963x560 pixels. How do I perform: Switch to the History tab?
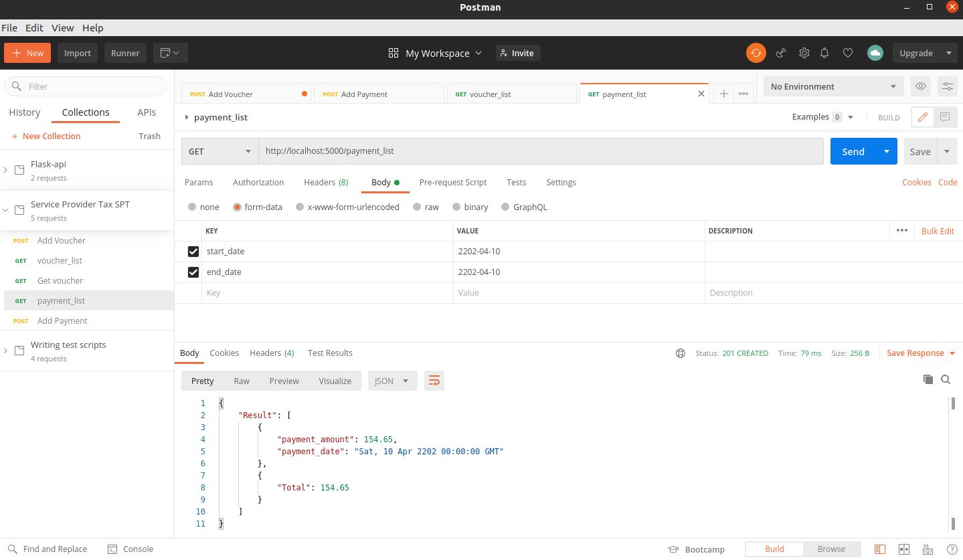pyautogui.click(x=25, y=112)
